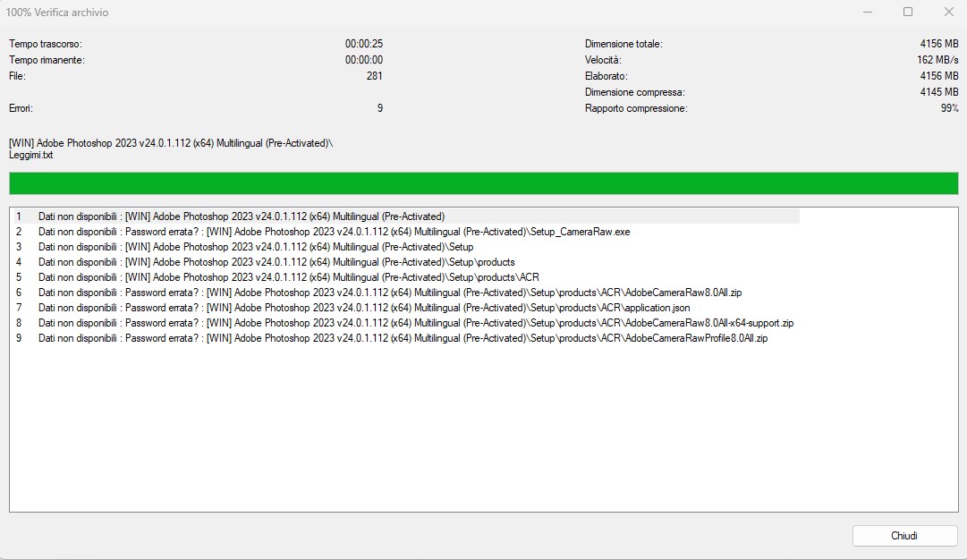
Task: Click the Rapporto compressione label
Action: [x=636, y=108]
